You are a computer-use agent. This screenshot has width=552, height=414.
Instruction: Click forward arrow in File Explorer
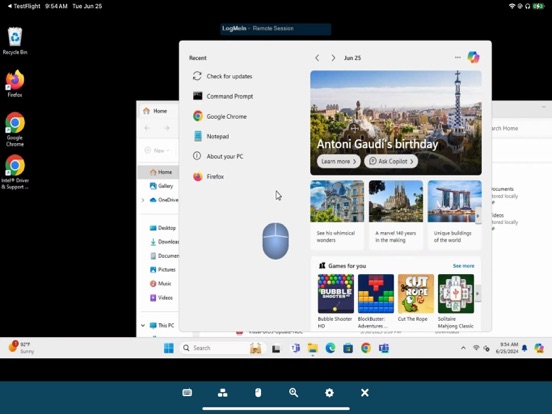[x=167, y=128]
